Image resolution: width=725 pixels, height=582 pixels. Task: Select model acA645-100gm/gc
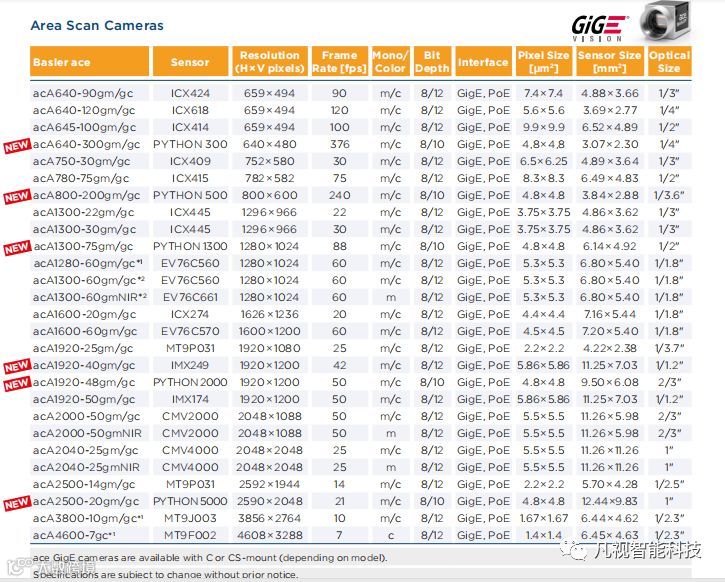click(x=84, y=128)
